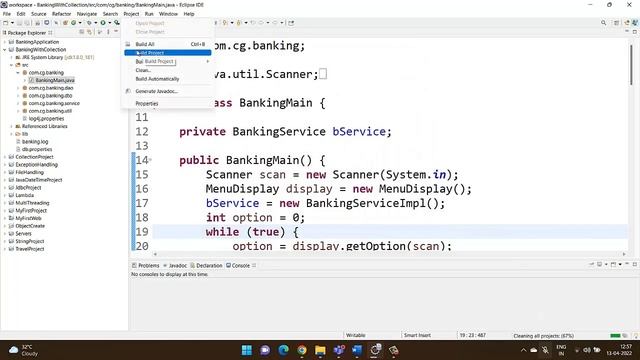
Task: Click the editor horizontal scrollbar
Action: [x=389, y=254]
